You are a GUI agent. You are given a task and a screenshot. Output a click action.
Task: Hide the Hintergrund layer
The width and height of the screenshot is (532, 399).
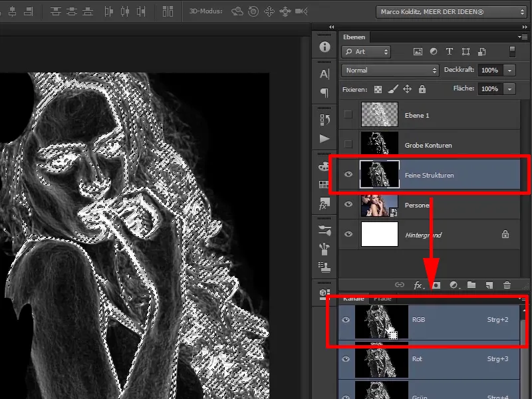(x=348, y=234)
